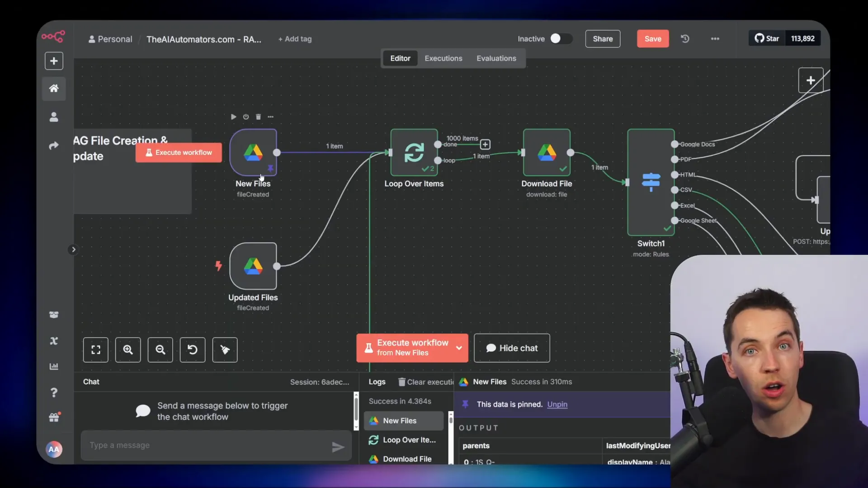Open the bar chart insights icon in the sidebar

click(x=54, y=366)
